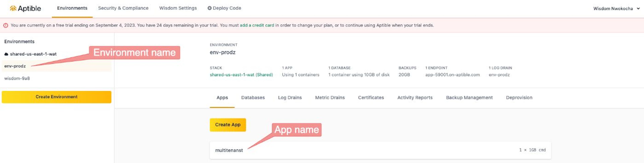
Task: Select the wisdom-9a8 environment
Action: point(17,78)
